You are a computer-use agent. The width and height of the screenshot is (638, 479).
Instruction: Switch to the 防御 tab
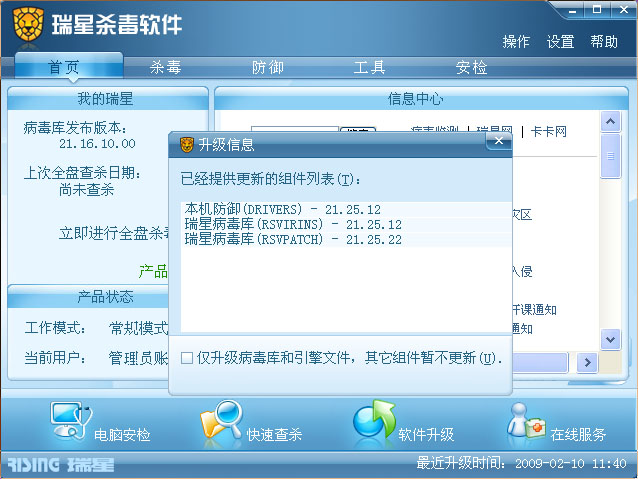click(x=267, y=67)
